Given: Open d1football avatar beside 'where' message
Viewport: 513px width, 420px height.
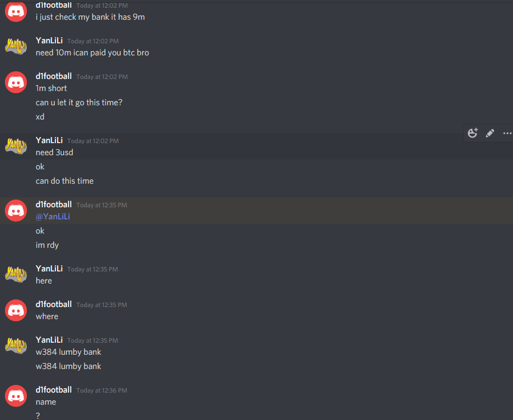Looking at the screenshot, I should (x=16, y=310).
